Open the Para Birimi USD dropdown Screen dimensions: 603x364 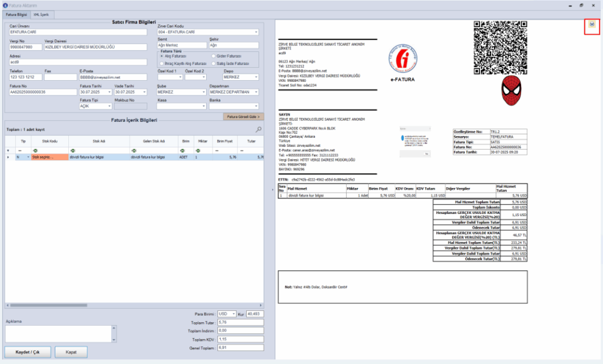coord(233,314)
